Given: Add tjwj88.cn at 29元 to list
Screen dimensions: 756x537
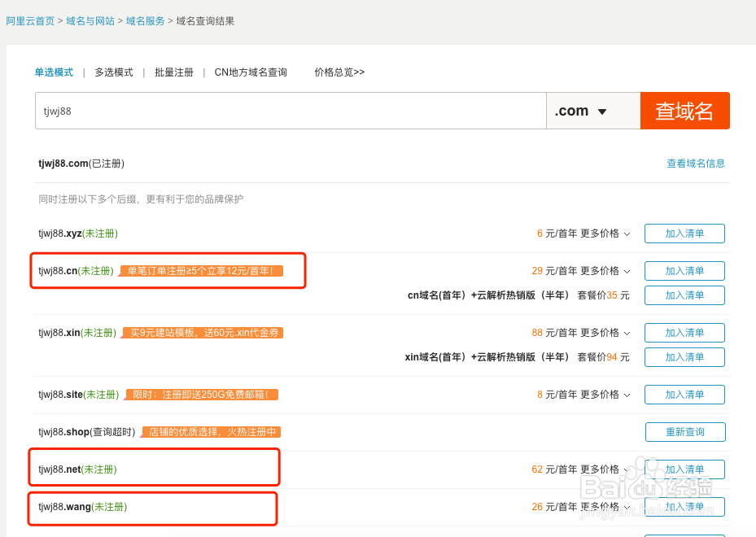Looking at the screenshot, I should coord(684,271).
